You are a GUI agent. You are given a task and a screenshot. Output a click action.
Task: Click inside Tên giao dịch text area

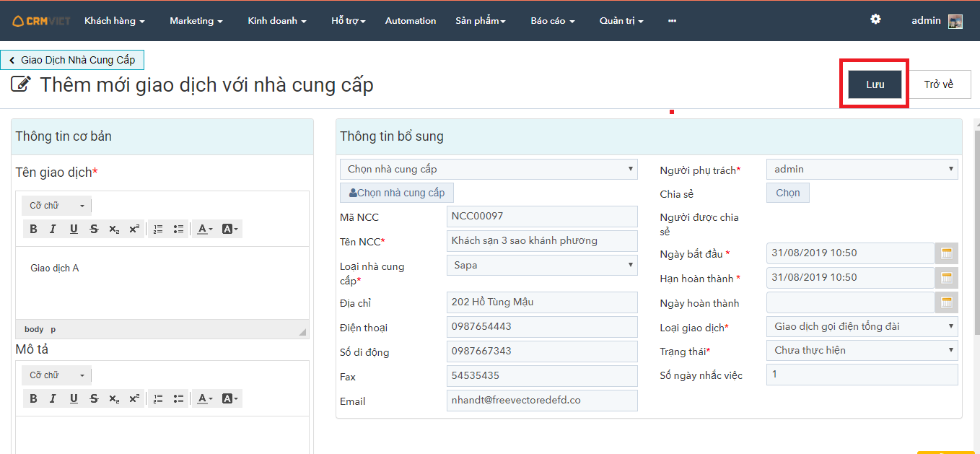click(x=162, y=283)
